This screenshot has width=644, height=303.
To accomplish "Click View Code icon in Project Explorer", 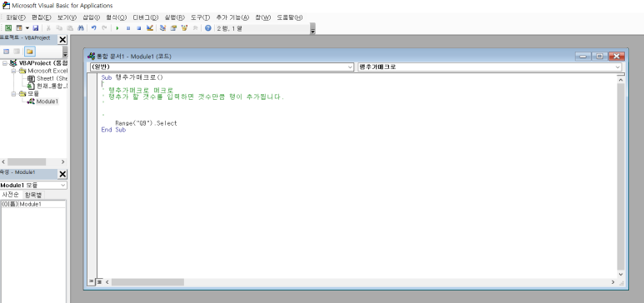I will [6, 52].
